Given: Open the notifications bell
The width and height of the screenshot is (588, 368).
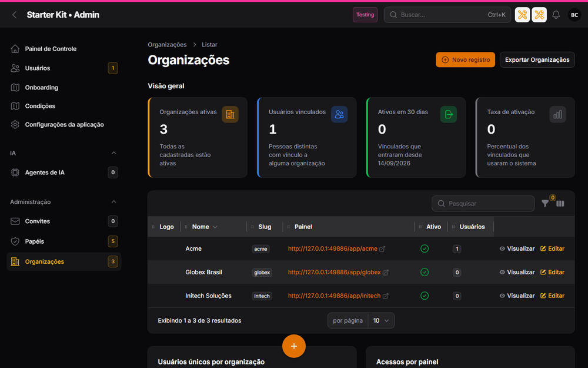Looking at the screenshot, I should tap(556, 15).
